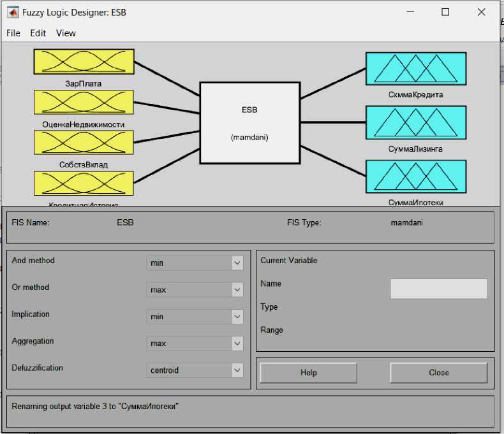
Task: Select the ОценкаНедвижимости input variable block
Action: point(83,102)
